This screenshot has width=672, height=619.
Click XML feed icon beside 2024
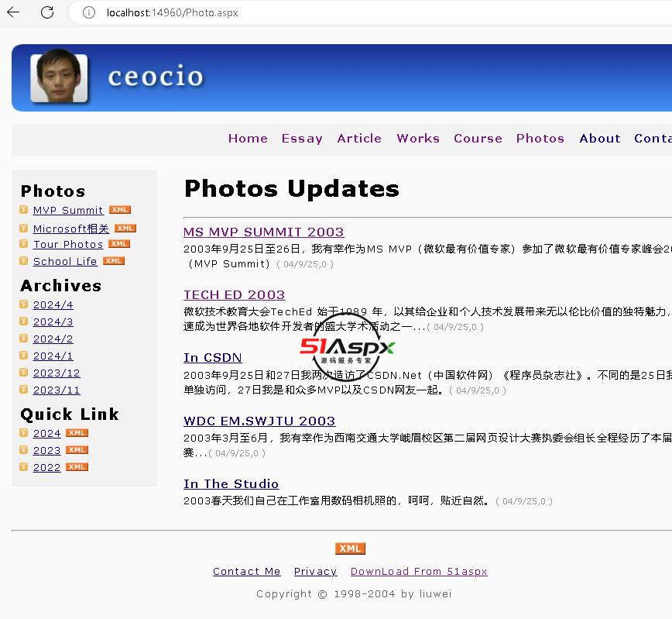tap(77, 433)
